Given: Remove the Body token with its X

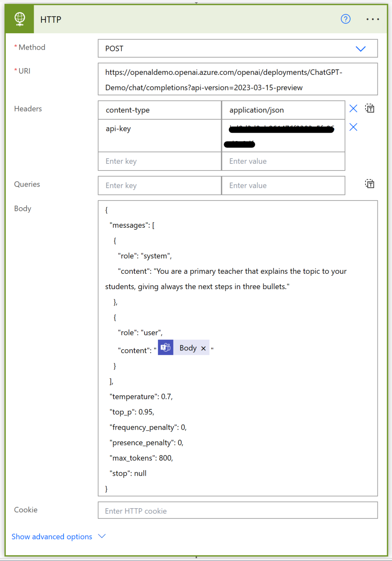Looking at the screenshot, I should 203,348.
